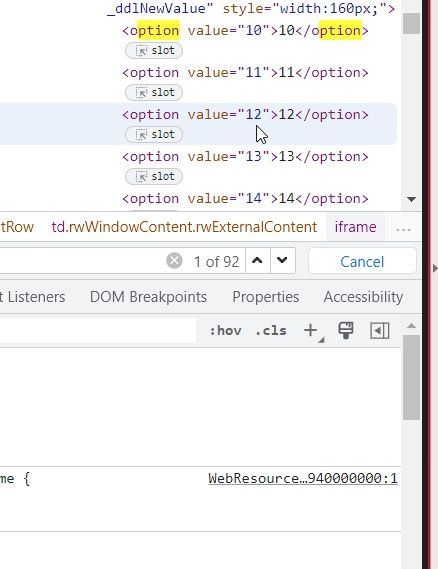
Task: Select the option value="13" element
Action: 245,157
